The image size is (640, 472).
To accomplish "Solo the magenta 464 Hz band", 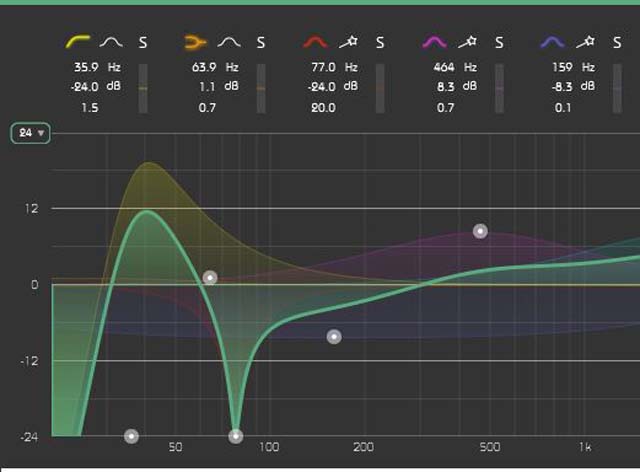I will 499,42.
